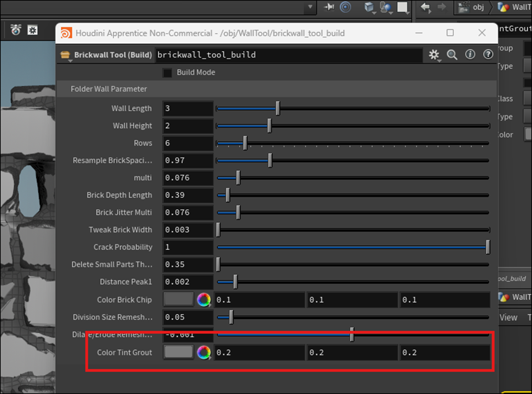Click the Distance Peak1 value field
Screen dimensions: 532x394
pyautogui.click(x=188, y=282)
